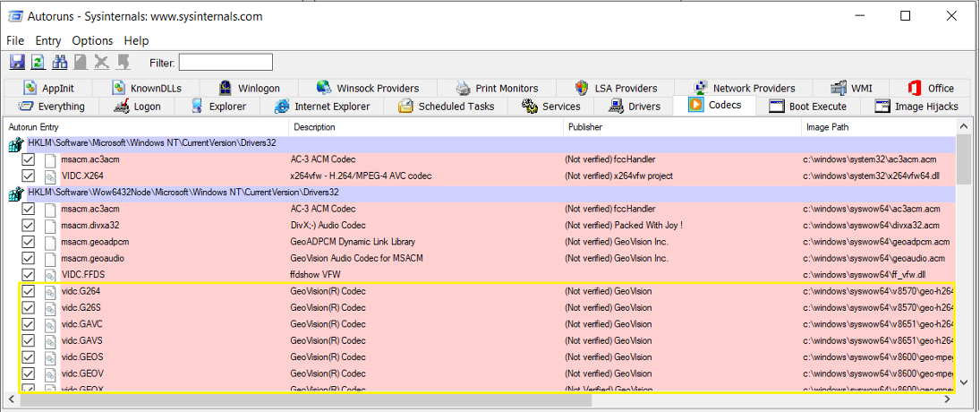Click file icon of VIDC.X264 entry

click(x=50, y=176)
